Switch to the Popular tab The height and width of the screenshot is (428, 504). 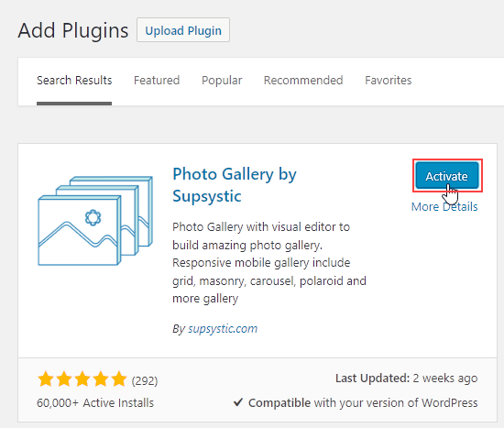tap(222, 81)
